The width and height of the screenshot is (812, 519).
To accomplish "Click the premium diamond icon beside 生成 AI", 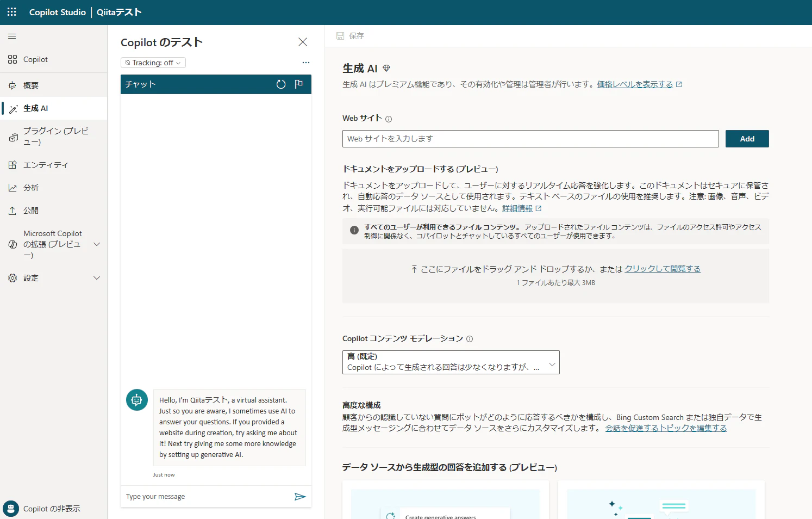I will pos(386,68).
